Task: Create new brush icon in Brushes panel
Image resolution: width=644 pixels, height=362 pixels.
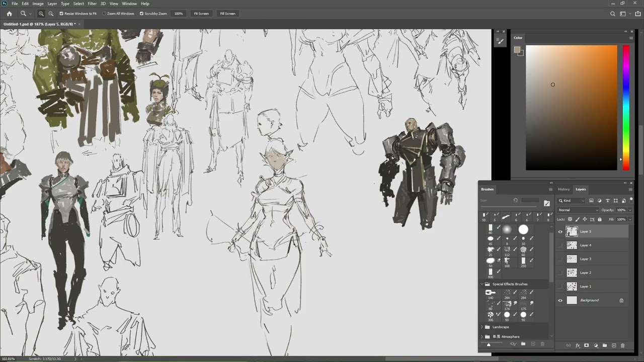Action: click(x=533, y=344)
